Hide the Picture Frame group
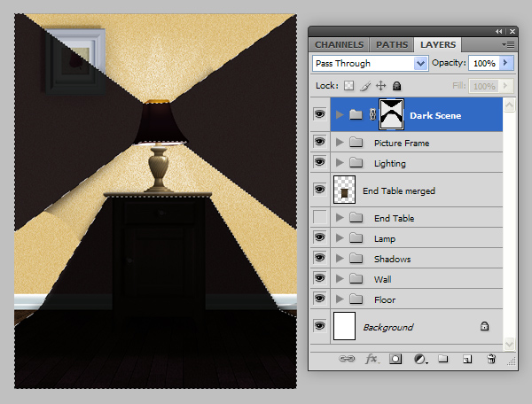The width and height of the screenshot is (532, 404). tap(319, 142)
